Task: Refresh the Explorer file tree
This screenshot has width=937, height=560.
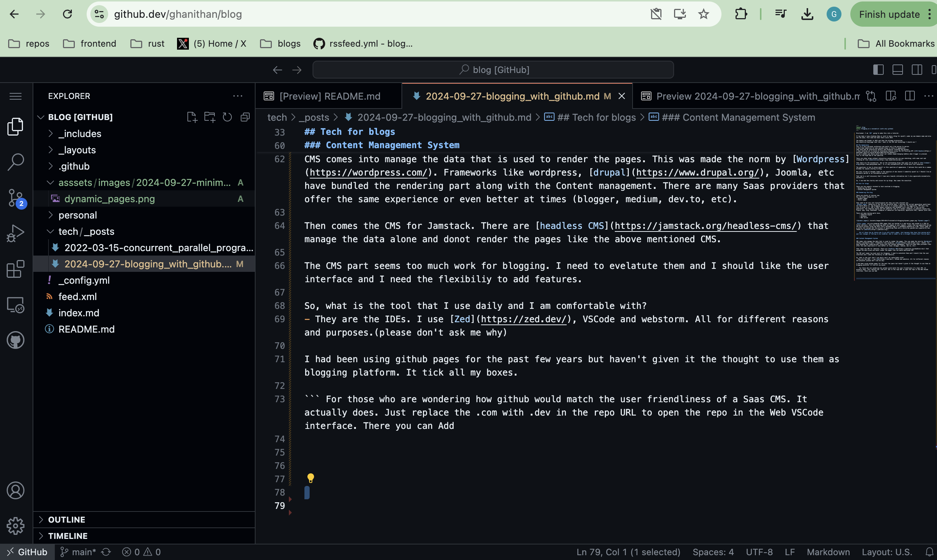Action: (227, 117)
